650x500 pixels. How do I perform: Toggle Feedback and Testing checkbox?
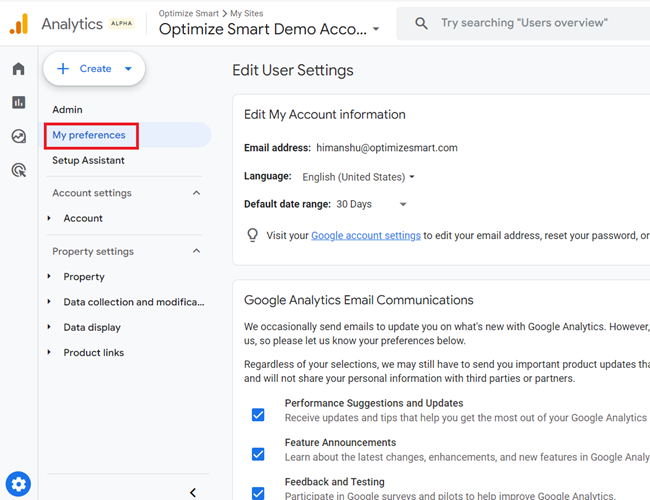[x=258, y=493]
